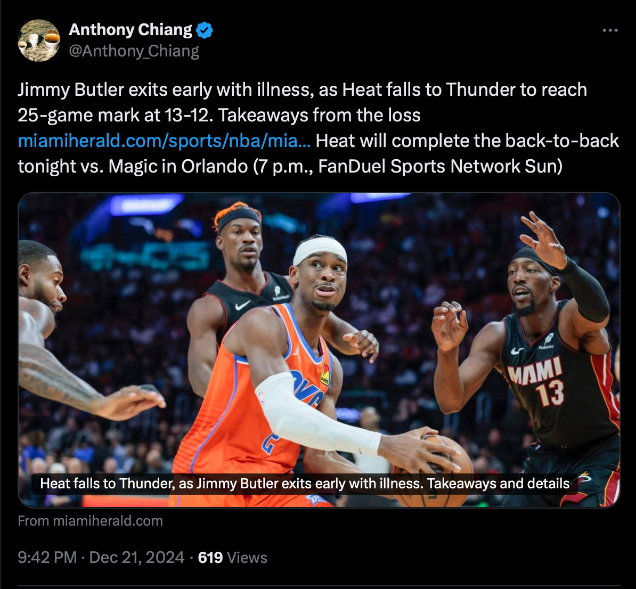This screenshot has width=636, height=589.
Task: Click the Dec 21, 2024 date
Action: coord(137,557)
